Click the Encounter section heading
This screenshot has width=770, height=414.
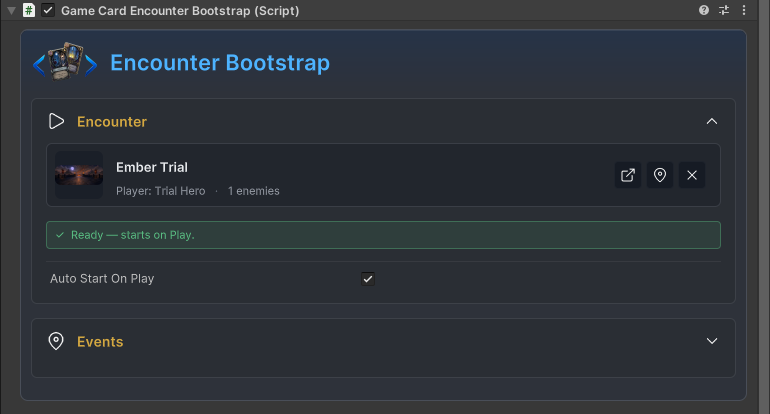(112, 122)
